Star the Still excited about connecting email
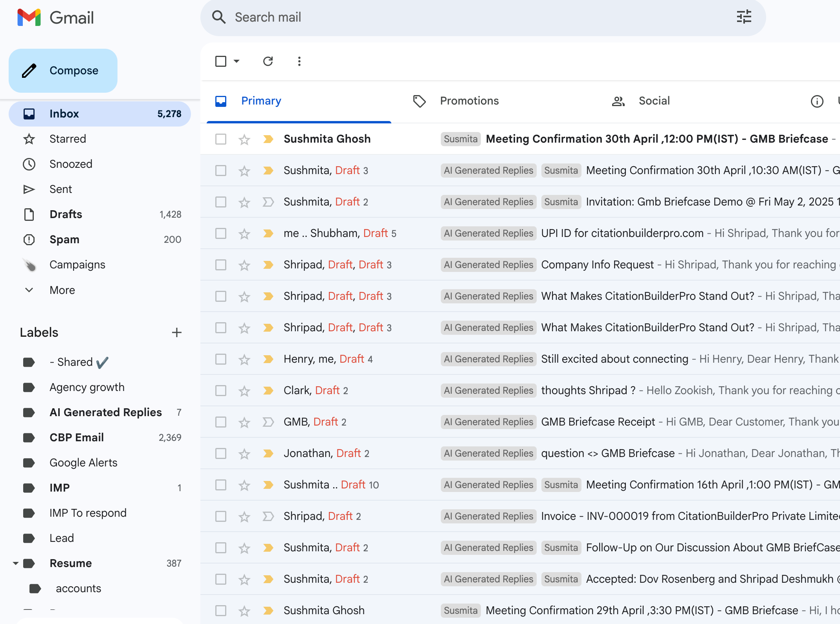The image size is (840, 624). point(244,359)
